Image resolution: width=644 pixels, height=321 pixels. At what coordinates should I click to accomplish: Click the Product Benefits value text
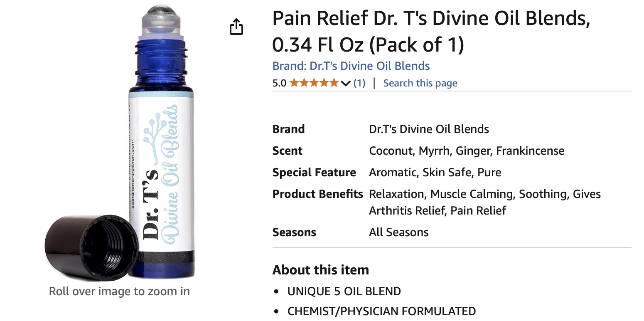click(485, 202)
